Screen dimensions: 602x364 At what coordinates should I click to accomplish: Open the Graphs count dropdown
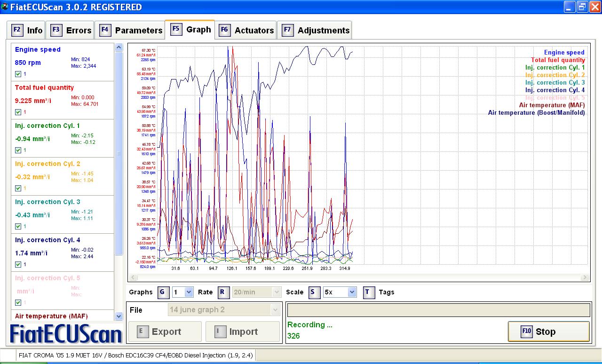[183, 292]
